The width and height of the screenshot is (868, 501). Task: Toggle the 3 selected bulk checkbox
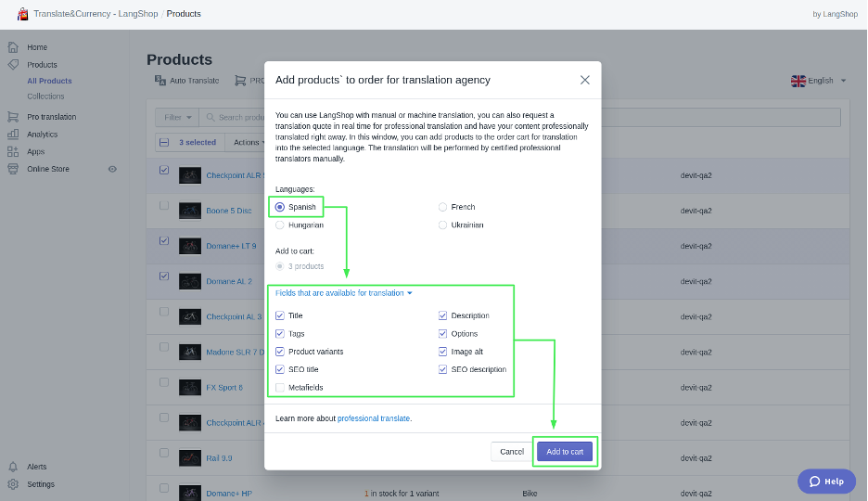pos(164,142)
